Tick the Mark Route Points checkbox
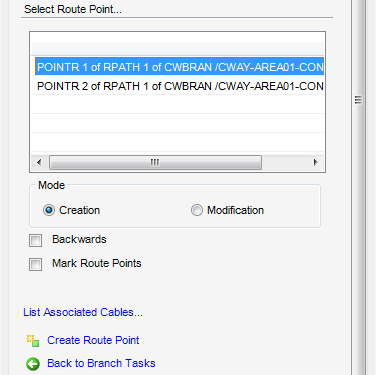Viewport: 376px width, 375px height. point(35,264)
